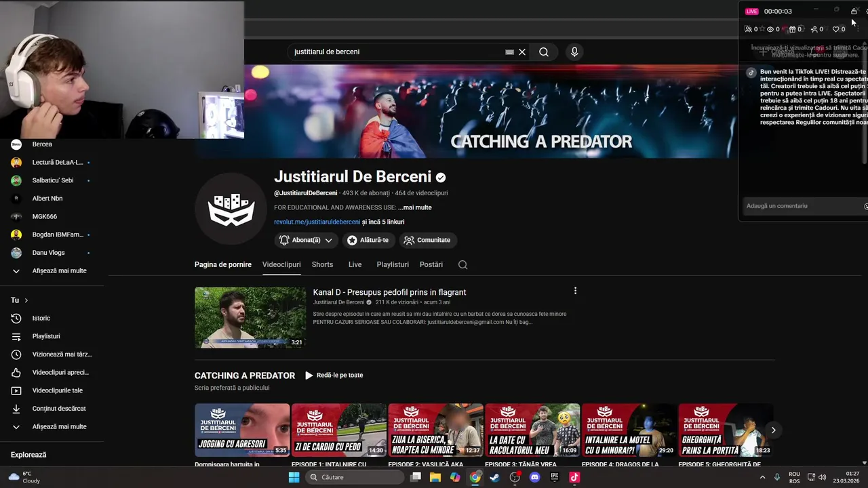
Task: Switch to the Live tab
Action: click(355, 265)
